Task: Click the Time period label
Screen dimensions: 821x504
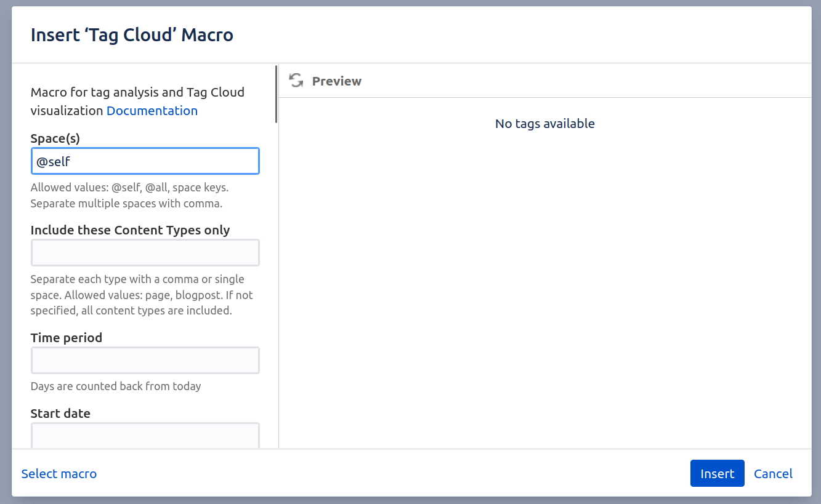Action: 66,337
